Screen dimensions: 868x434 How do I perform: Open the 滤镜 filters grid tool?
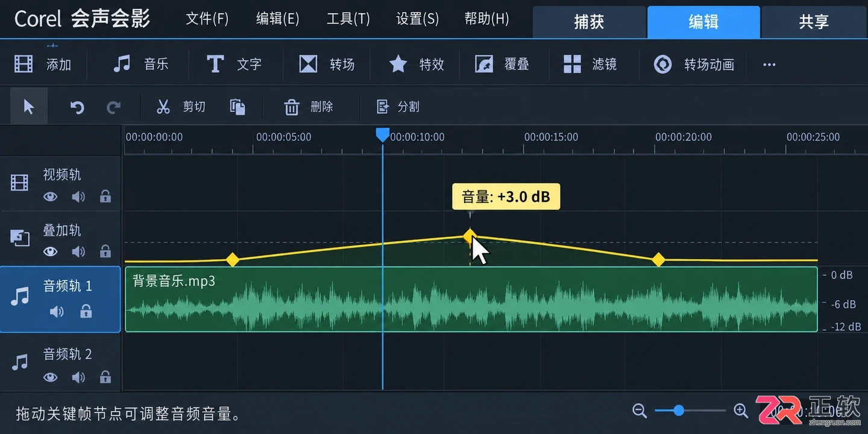pyautogui.click(x=572, y=64)
